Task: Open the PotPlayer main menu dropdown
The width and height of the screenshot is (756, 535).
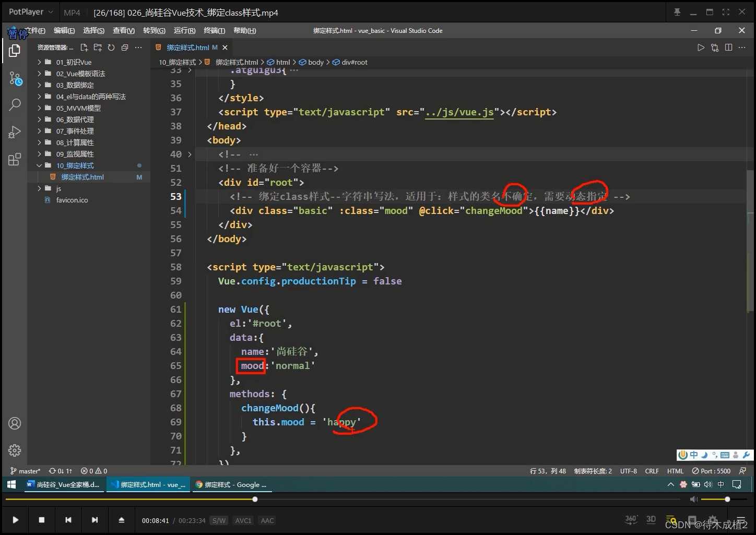Action: coord(31,11)
